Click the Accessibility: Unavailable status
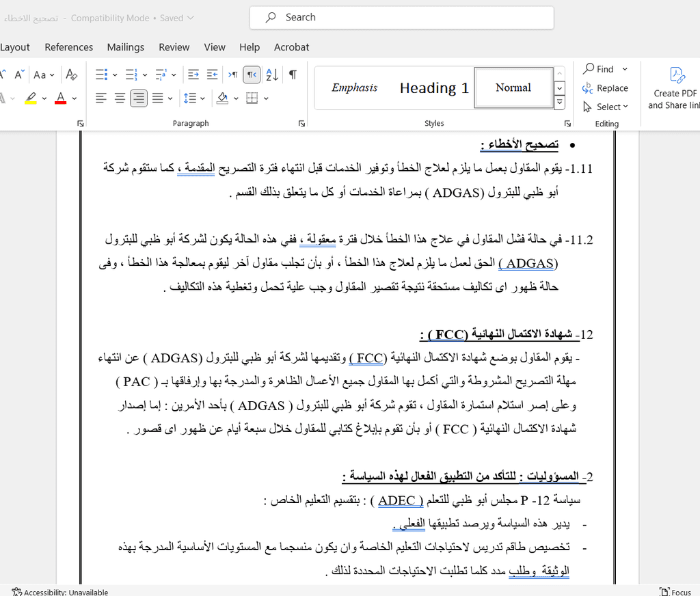This screenshot has width=700, height=596. pyautogui.click(x=60, y=592)
